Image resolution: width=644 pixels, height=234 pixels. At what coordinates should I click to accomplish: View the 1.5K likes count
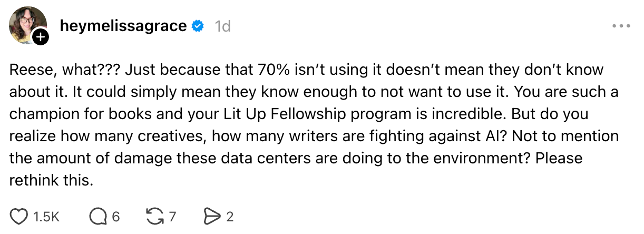click(x=46, y=217)
